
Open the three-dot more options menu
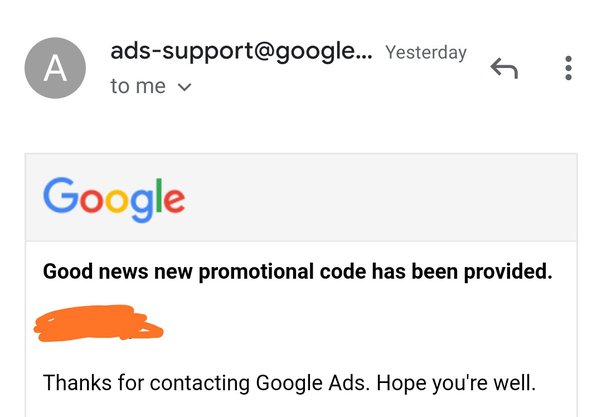pyautogui.click(x=569, y=68)
